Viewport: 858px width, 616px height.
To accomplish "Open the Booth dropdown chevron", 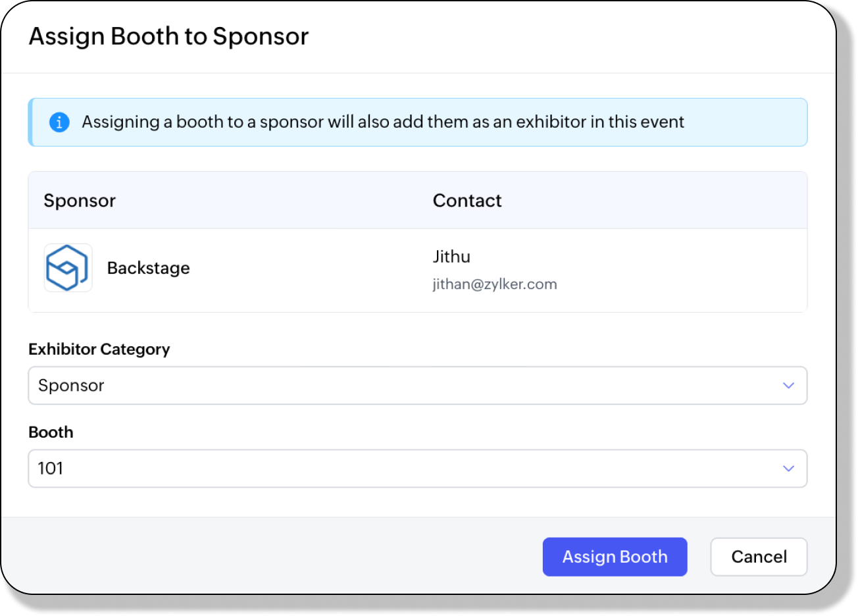I will [788, 469].
